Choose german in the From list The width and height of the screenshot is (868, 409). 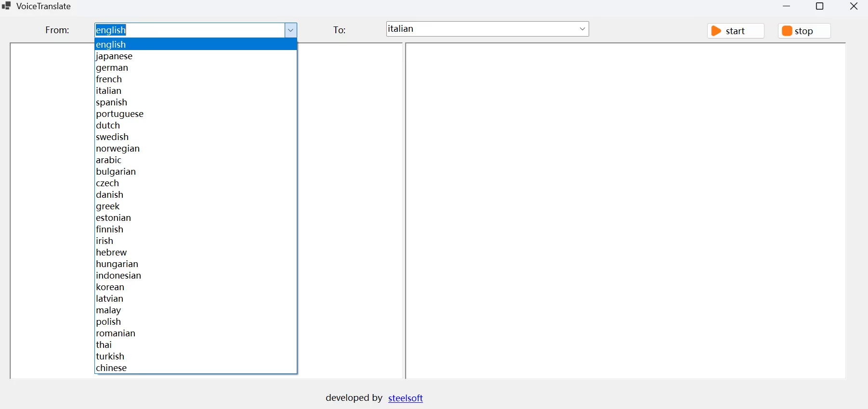pyautogui.click(x=196, y=68)
